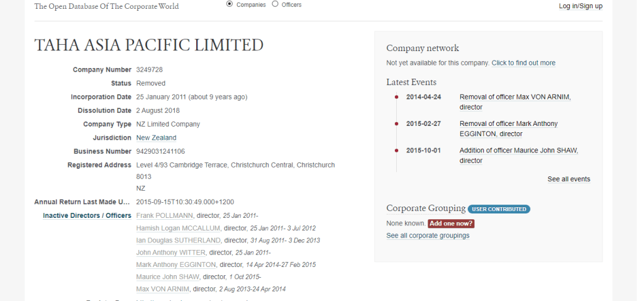Open John Anthony WITTER officer page
This screenshot has width=644, height=301.
pyautogui.click(x=170, y=253)
